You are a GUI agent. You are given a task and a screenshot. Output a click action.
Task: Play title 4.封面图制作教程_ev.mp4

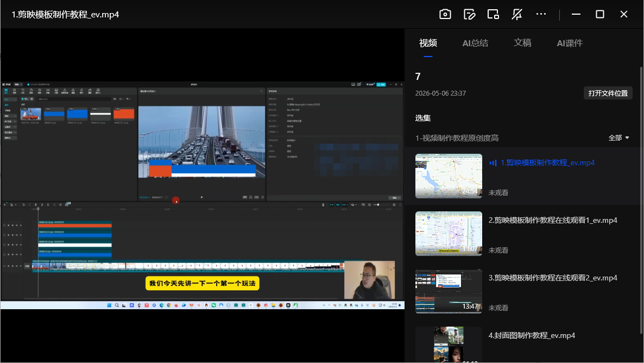tap(532, 335)
